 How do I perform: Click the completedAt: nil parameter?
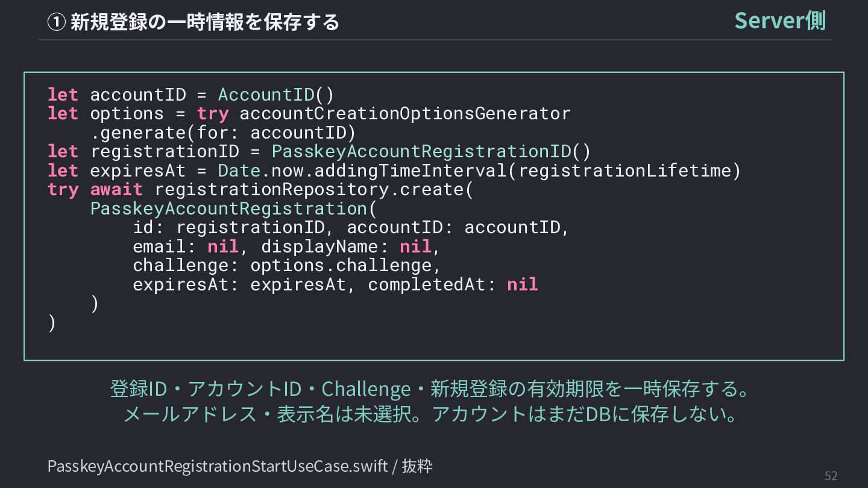453,284
